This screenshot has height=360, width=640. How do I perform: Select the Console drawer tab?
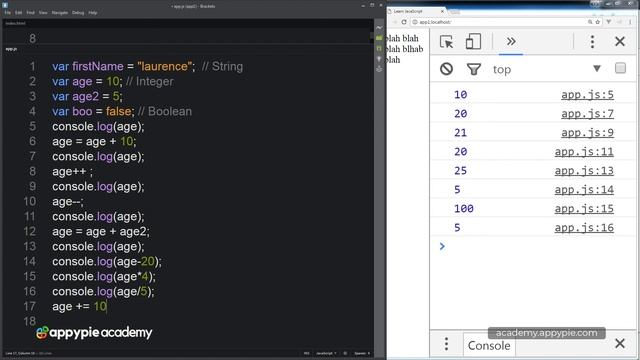point(489,345)
